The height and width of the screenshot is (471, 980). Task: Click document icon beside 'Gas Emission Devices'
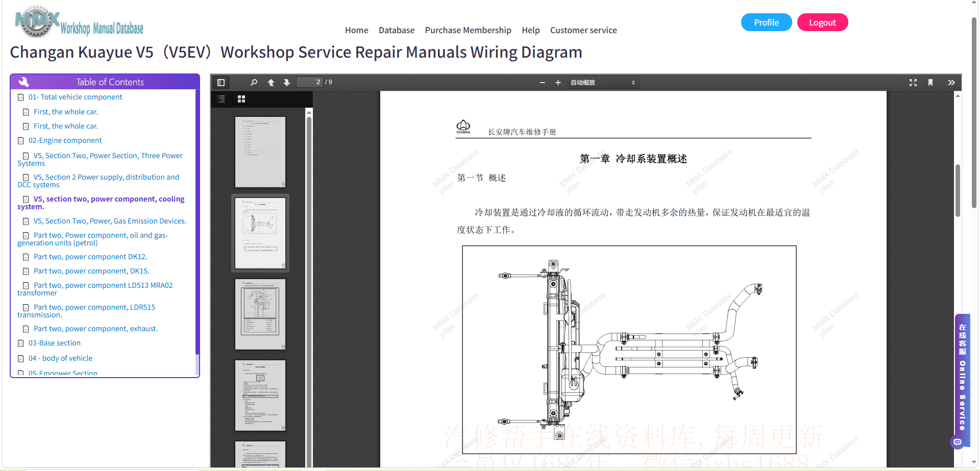pos(26,221)
